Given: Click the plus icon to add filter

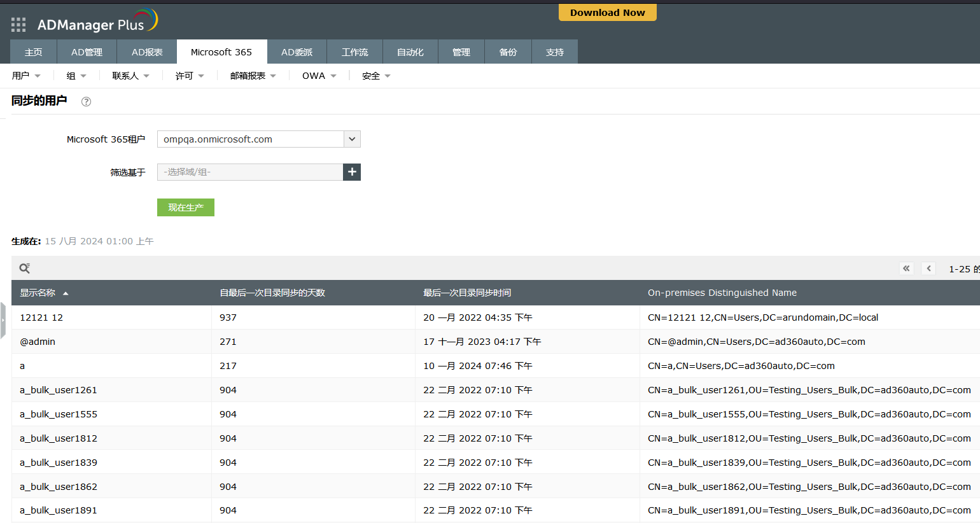Looking at the screenshot, I should [x=352, y=172].
